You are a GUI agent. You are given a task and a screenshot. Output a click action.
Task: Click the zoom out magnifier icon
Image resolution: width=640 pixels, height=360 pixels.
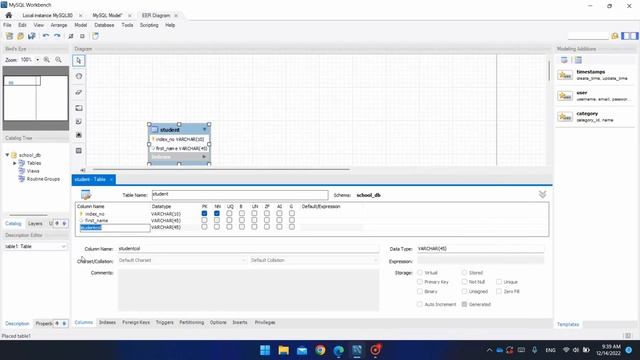(58, 60)
